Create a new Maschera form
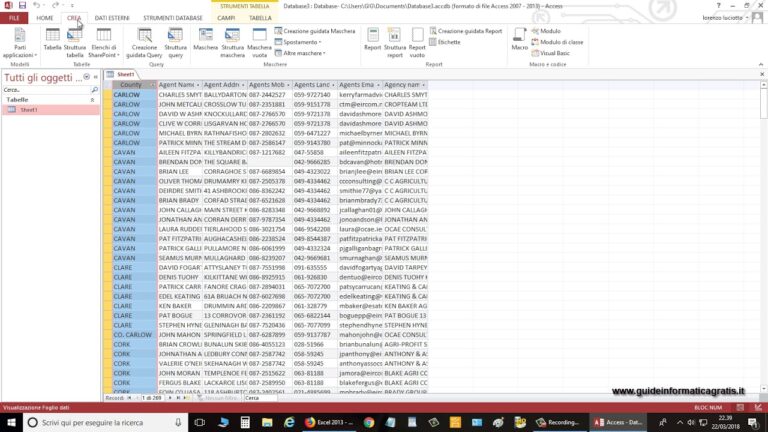Screen dimensions: 768x432 pos(206,40)
